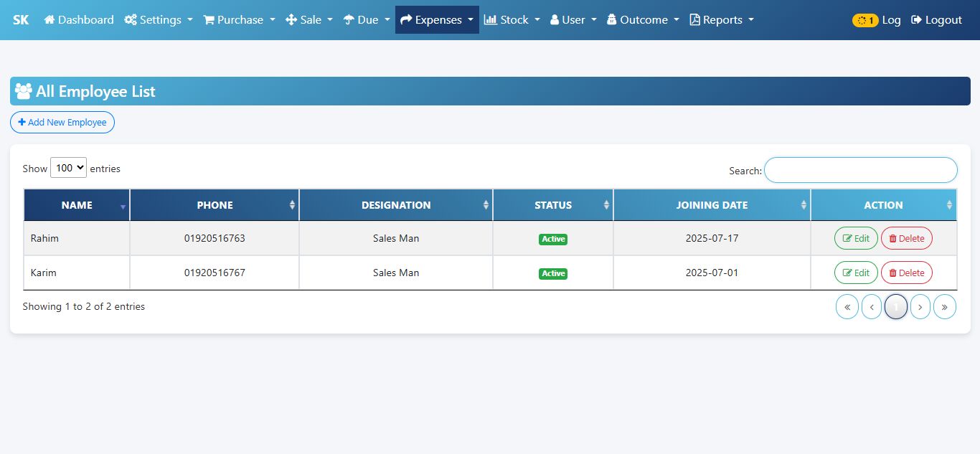Image resolution: width=980 pixels, height=454 pixels.
Task: Expand the Outcome dropdown caret
Action: (x=677, y=20)
